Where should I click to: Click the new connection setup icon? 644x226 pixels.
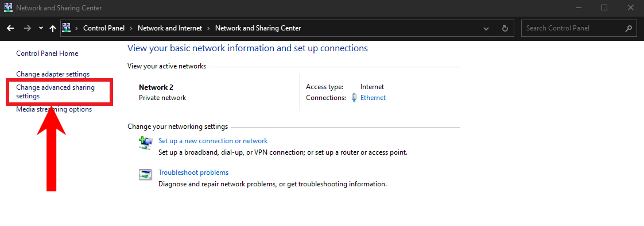click(145, 142)
